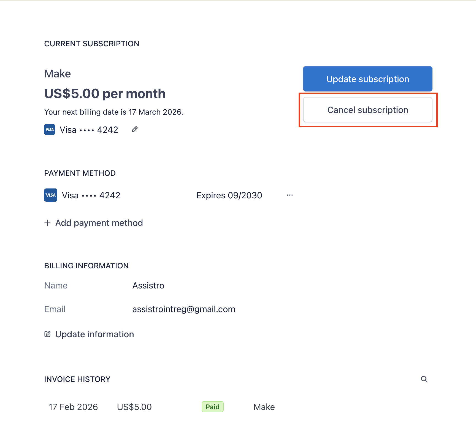This screenshot has width=476, height=448.
Task: Click the invoice history search icon
Action: click(424, 379)
